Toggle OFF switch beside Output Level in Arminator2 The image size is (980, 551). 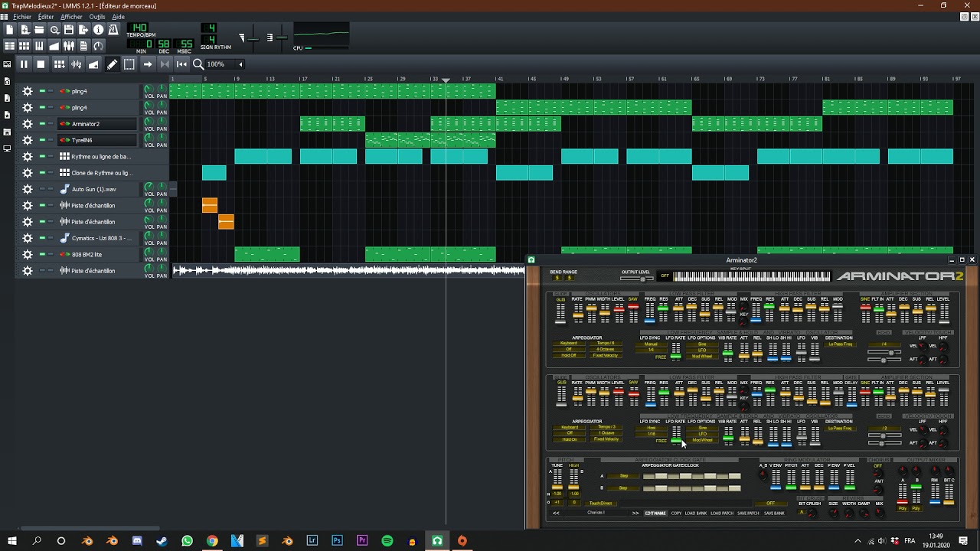pos(665,276)
